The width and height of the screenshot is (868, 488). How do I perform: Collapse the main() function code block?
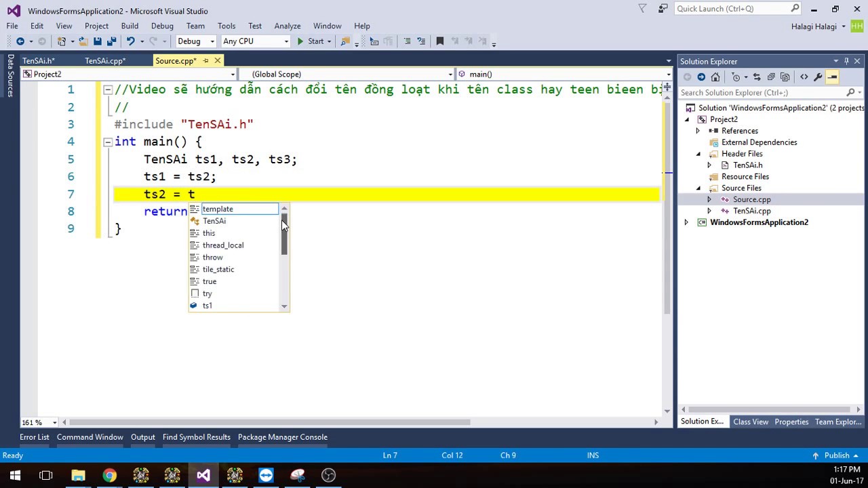tap(107, 142)
